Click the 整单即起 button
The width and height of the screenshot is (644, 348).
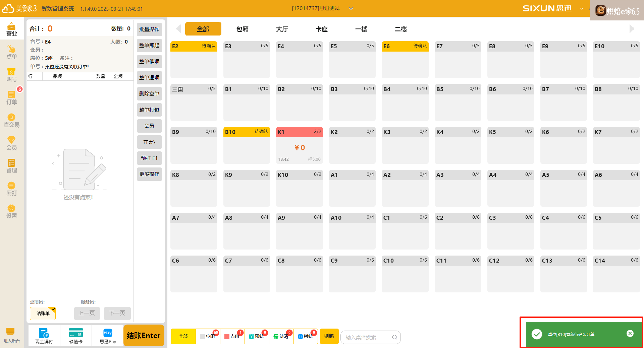tap(149, 46)
